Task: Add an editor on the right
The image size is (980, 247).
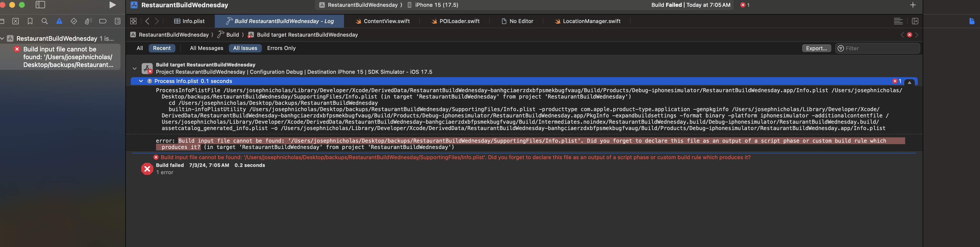Action: [x=915, y=21]
